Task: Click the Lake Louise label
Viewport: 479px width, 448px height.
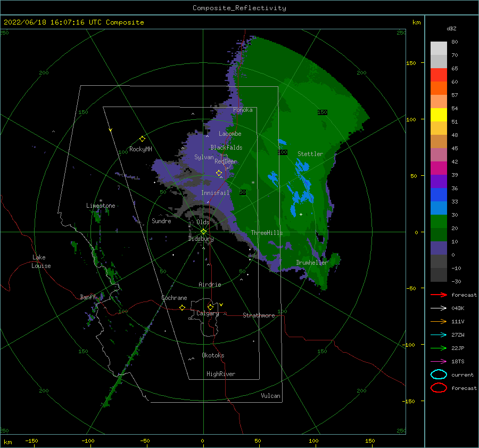Action: [x=41, y=262]
